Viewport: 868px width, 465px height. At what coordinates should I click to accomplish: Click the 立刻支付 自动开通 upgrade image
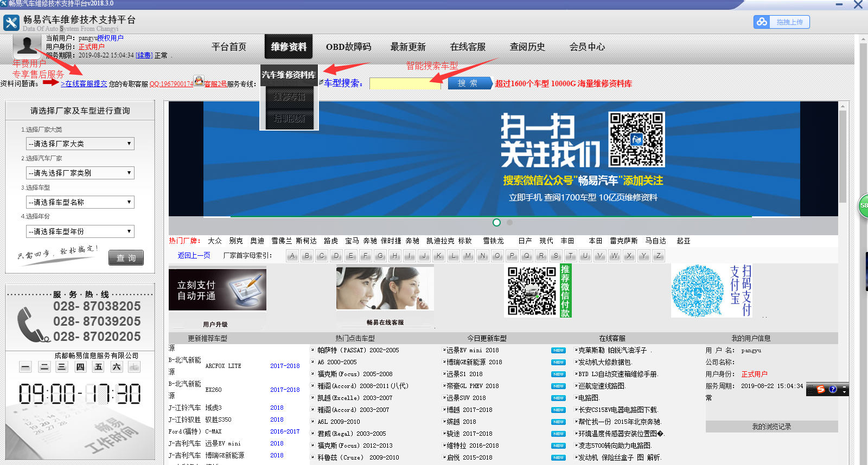pos(217,289)
